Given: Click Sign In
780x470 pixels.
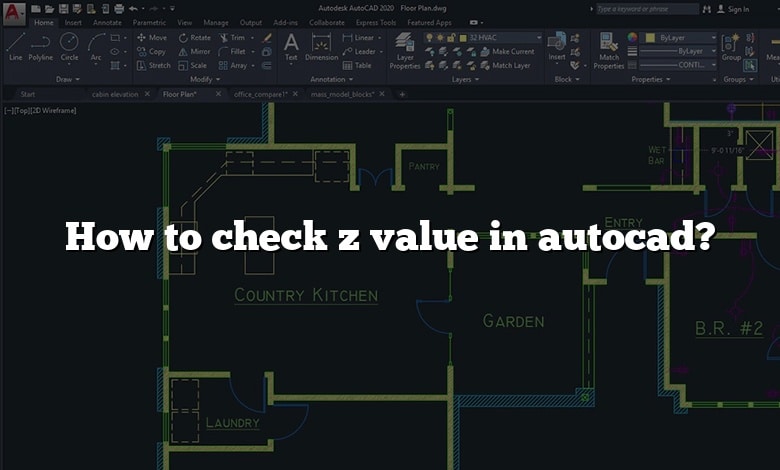Looking at the screenshot, I should (733, 9).
